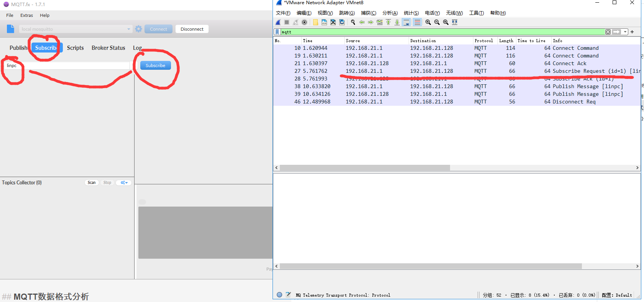Reload the capture file in Wireshark

click(342, 22)
